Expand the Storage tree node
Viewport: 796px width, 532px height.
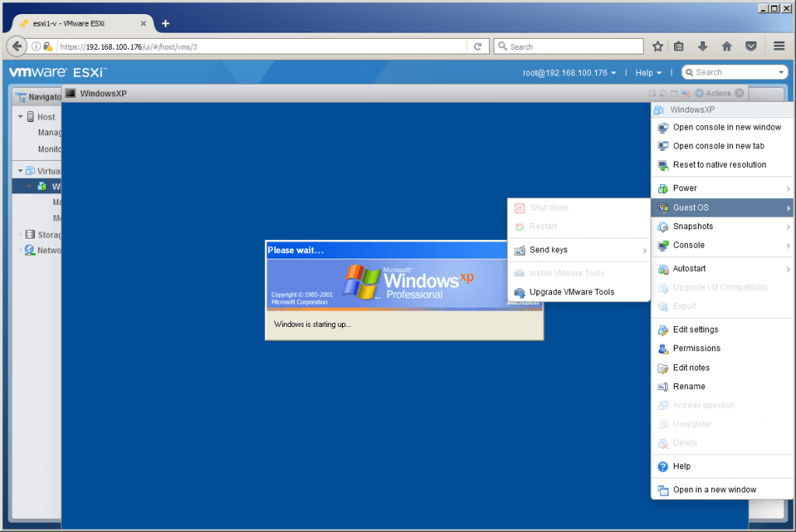(20, 235)
